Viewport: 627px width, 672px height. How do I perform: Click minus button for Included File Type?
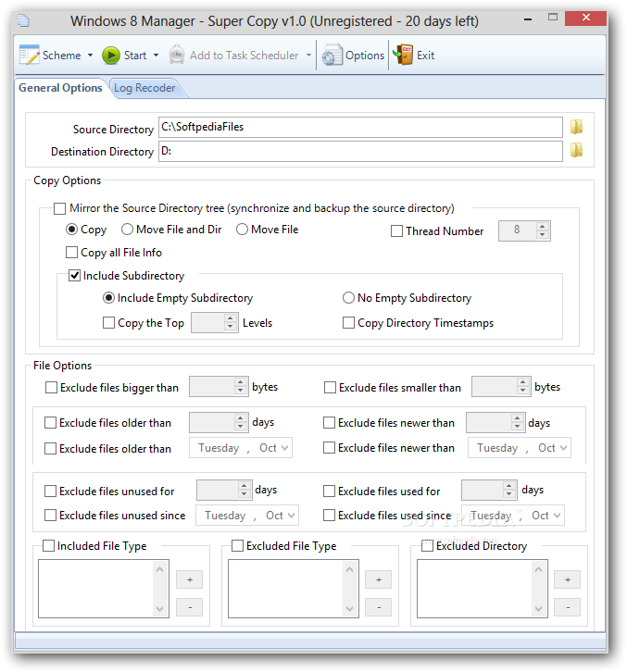tap(190, 607)
